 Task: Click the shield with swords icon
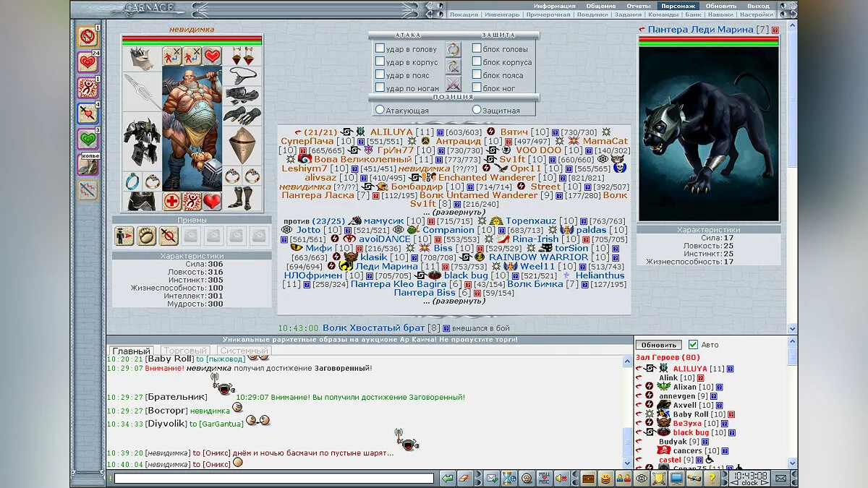pos(659,478)
